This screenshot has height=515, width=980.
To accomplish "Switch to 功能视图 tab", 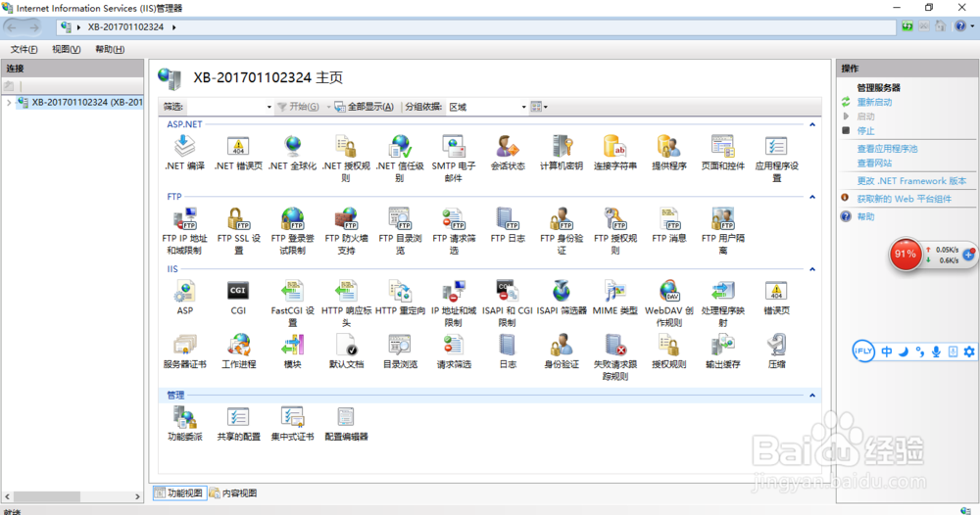I will point(179,493).
